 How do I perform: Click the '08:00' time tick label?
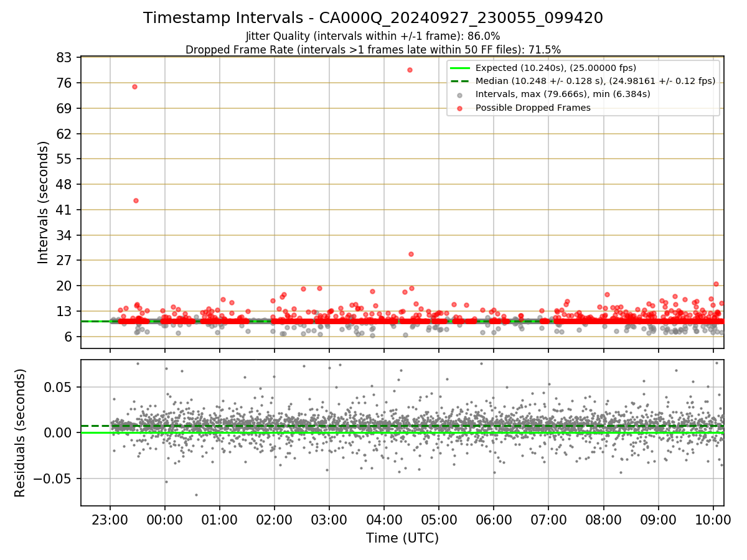[603, 519]
